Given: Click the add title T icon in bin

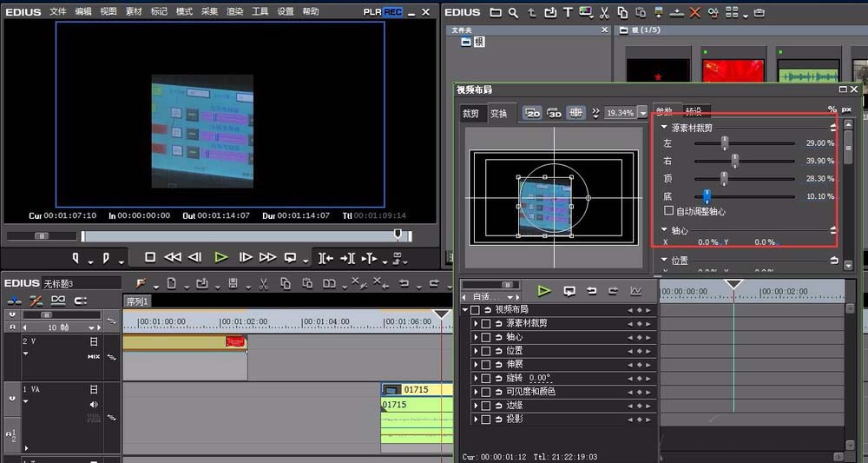Looking at the screenshot, I should pyautogui.click(x=569, y=13).
